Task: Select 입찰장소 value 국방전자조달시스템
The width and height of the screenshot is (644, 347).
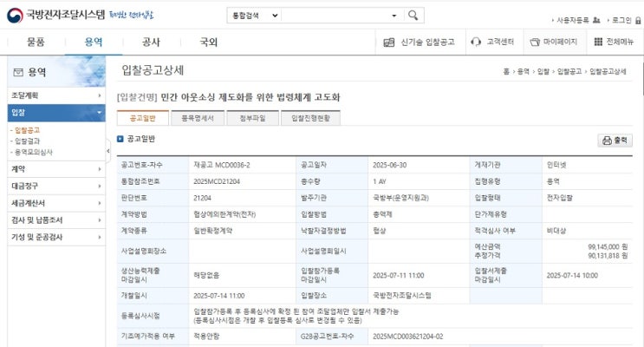Action: 401,295
